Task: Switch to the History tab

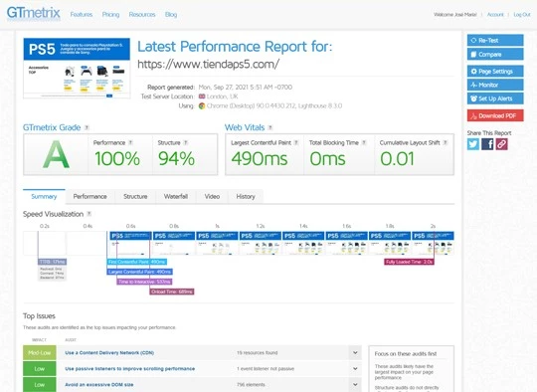Action: pos(246,196)
